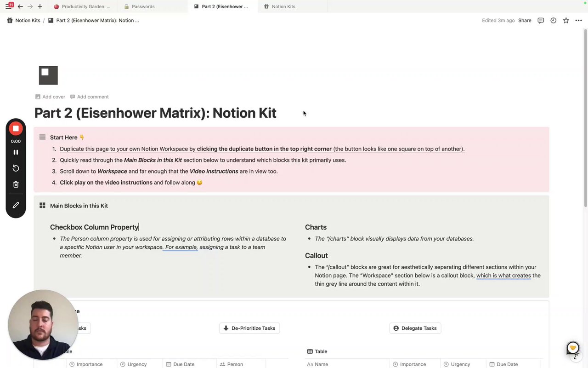Viewport: 588px width, 368px height.
Task: Delete the recording with trash icon
Action: tap(16, 184)
